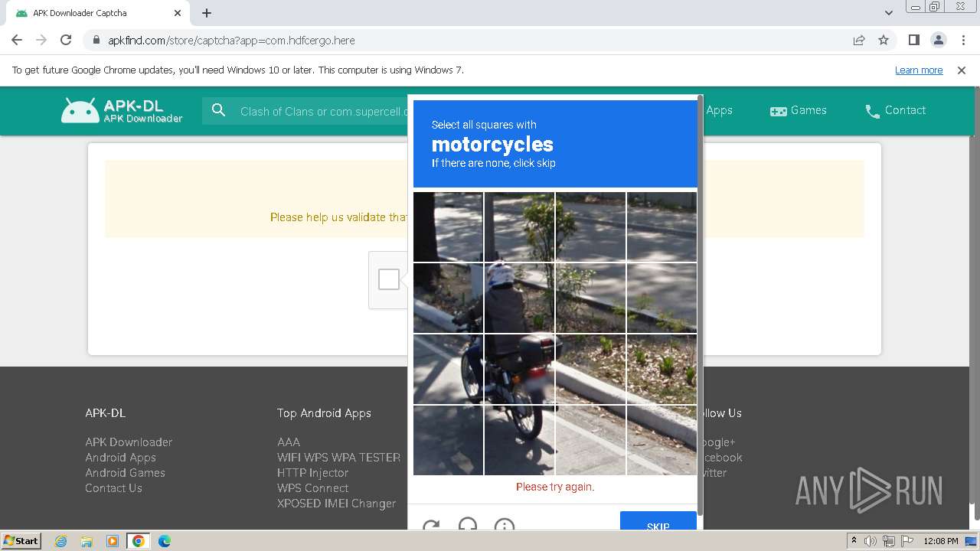Open Windows Explorer folder in taskbar
This screenshot has width=980, height=551.
(87, 541)
